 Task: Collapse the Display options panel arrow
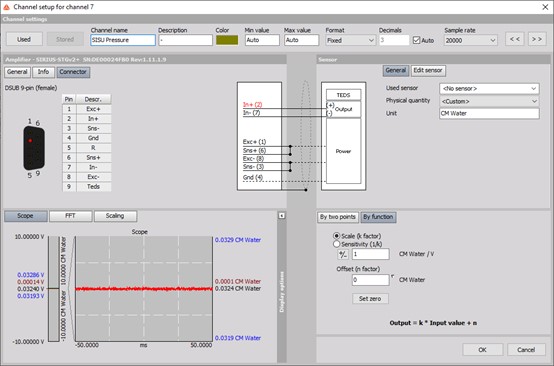tap(282, 216)
